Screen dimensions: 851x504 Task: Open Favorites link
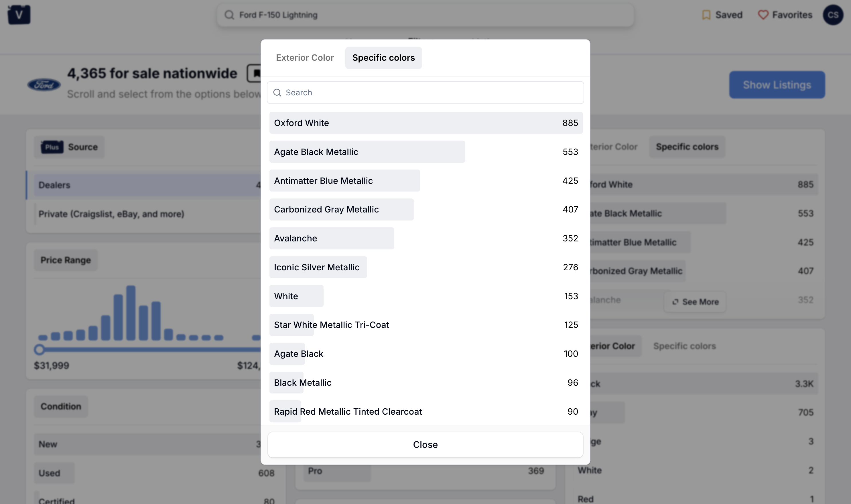[785, 15]
